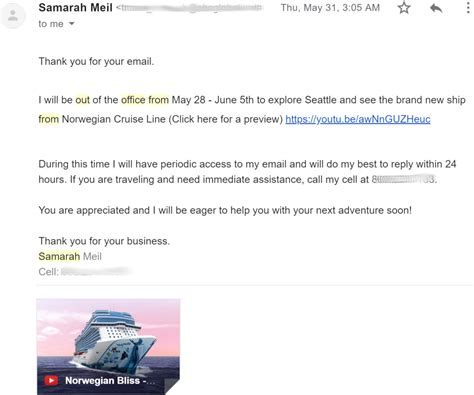Click the 'Thank you for your business.' line

pyautogui.click(x=104, y=241)
